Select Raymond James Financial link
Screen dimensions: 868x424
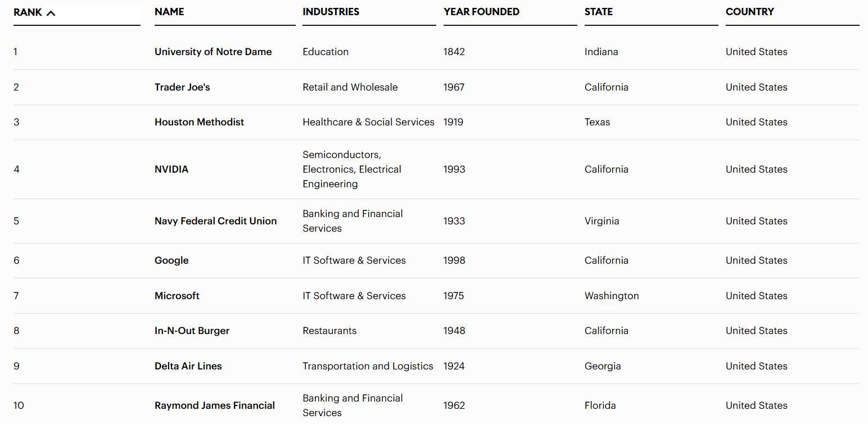point(215,405)
